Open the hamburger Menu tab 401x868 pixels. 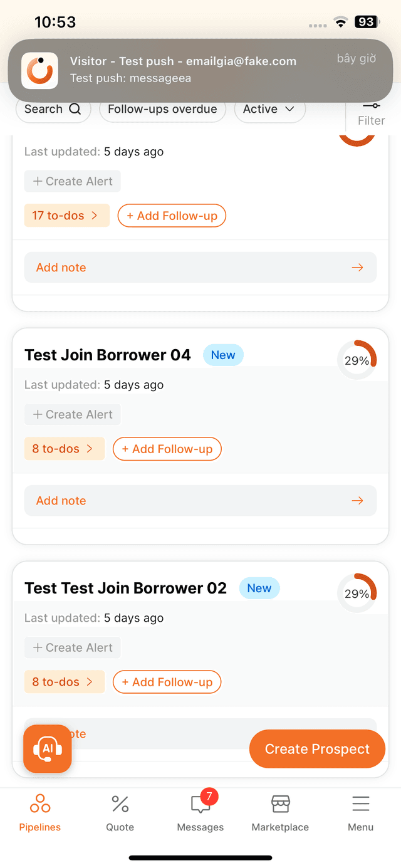[x=360, y=804]
